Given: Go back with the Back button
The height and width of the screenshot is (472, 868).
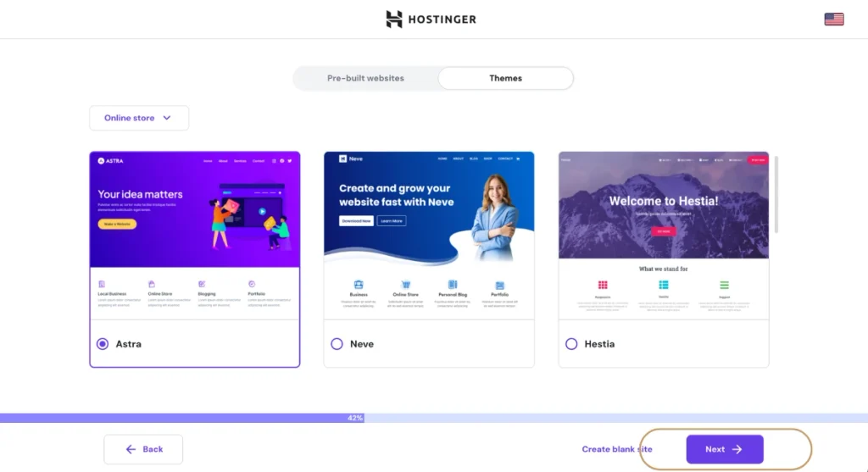Looking at the screenshot, I should (143, 449).
